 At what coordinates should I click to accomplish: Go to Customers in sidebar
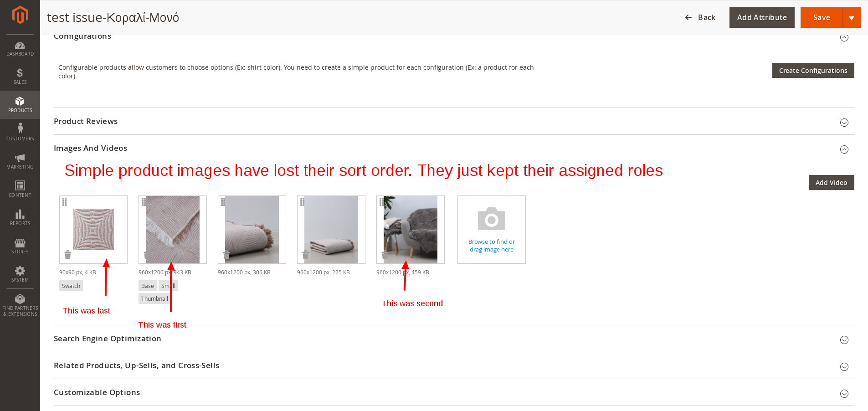coord(20,133)
